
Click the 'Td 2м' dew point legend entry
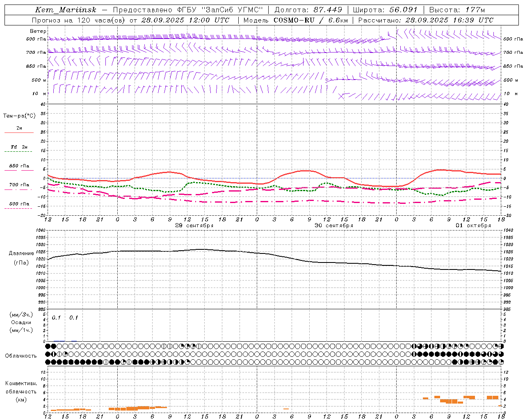pyautogui.click(x=19, y=147)
